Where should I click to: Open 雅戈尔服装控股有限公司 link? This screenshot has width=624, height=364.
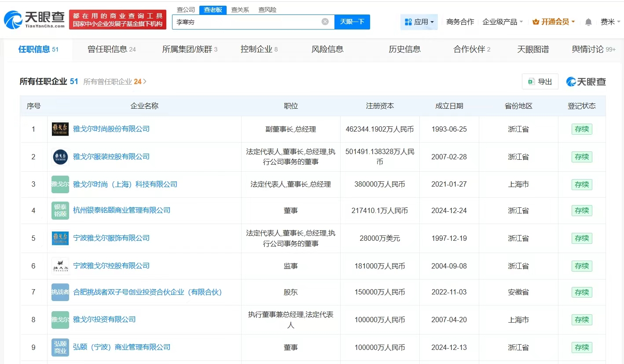tap(111, 157)
